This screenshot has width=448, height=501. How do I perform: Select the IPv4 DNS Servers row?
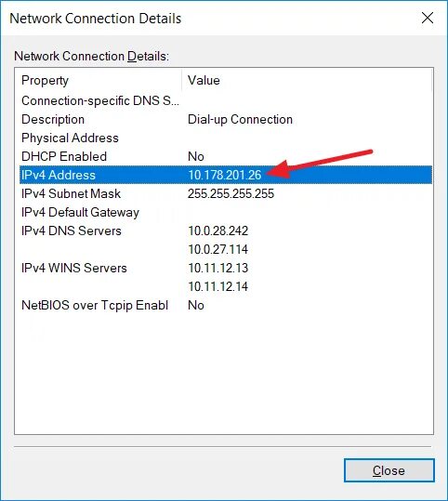226,231
